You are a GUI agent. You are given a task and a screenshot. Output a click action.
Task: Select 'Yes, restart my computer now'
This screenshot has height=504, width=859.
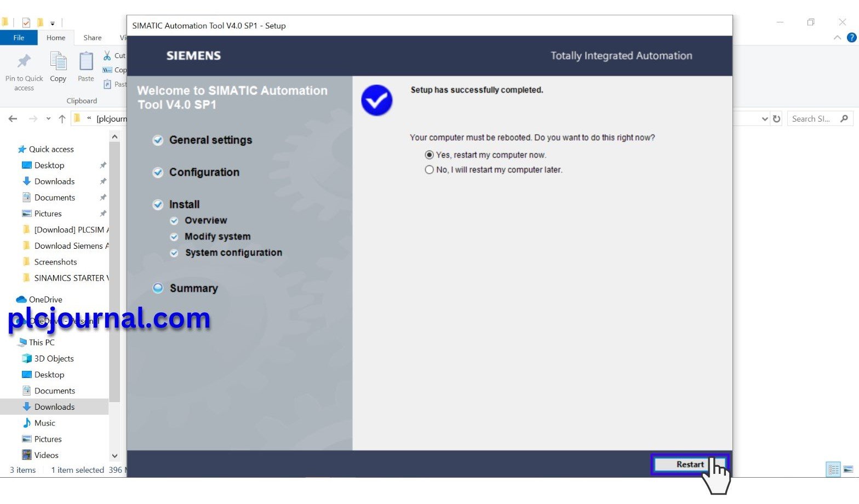click(485, 155)
